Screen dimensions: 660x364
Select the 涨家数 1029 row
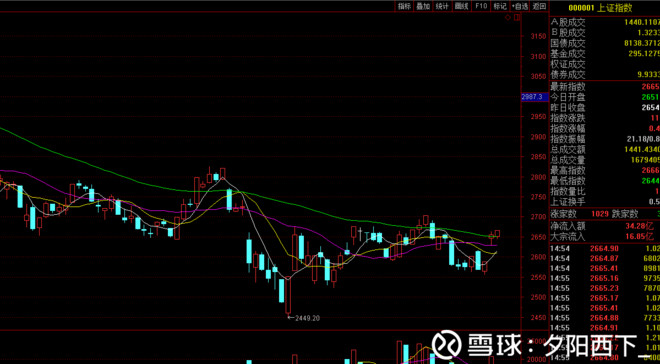605,214
